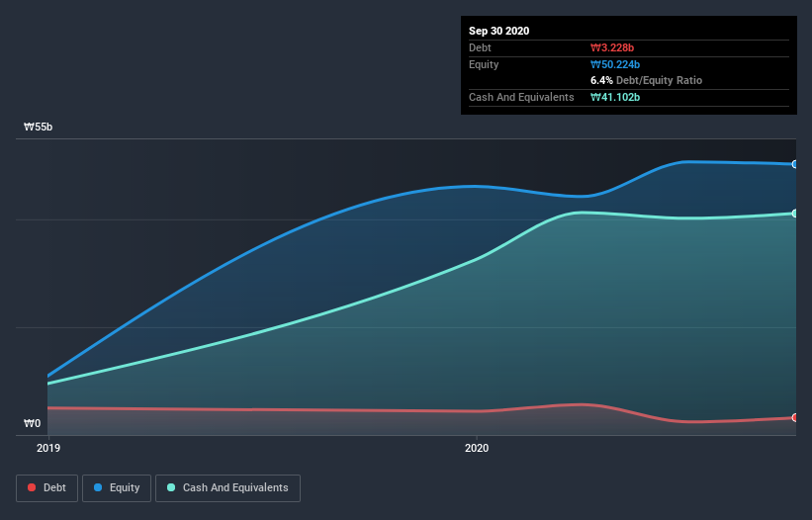Click the 2019 x-axis label
This screenshot has width=812, height=520.
coord(48,448)
